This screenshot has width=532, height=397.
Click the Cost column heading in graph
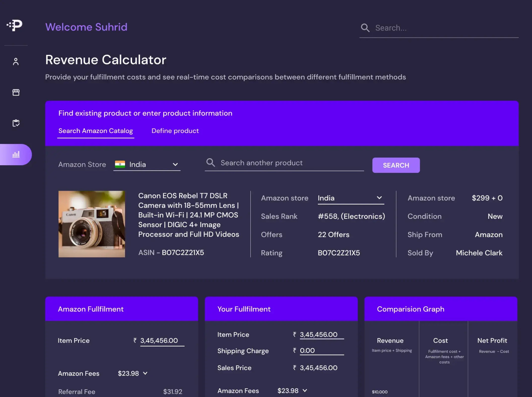coord(440,341)
